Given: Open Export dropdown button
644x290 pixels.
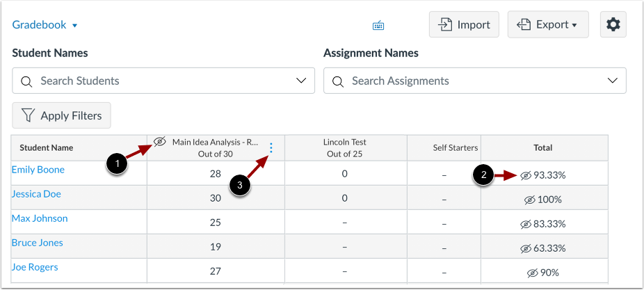Looking at the screenshot, I should click(x=548, y=24).
